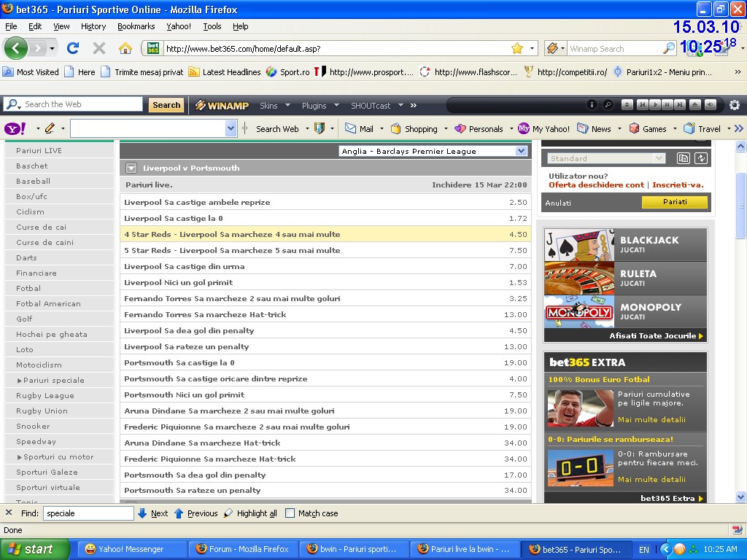The image size is (747, 560).
Task: Bookmark this page with the star icon
Action: [517, 48]
